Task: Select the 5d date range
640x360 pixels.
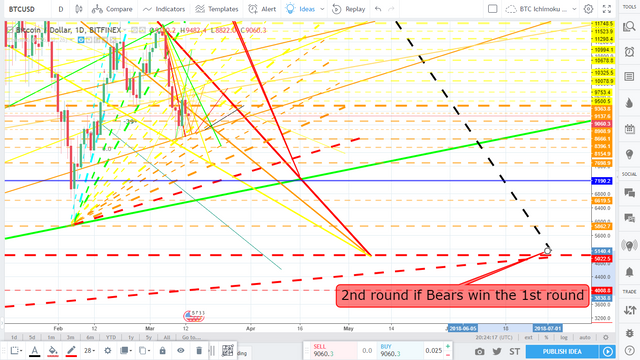Action: point(32,337)
